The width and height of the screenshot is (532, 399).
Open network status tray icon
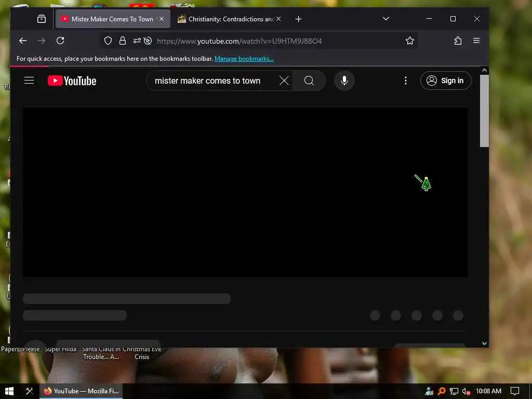pos(454,391)
